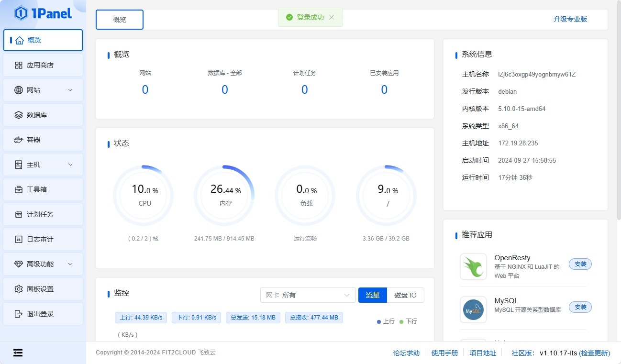The image size is (621, 364).
Task: Click the disk / usage gauge
Action: [x=387, y=195]
